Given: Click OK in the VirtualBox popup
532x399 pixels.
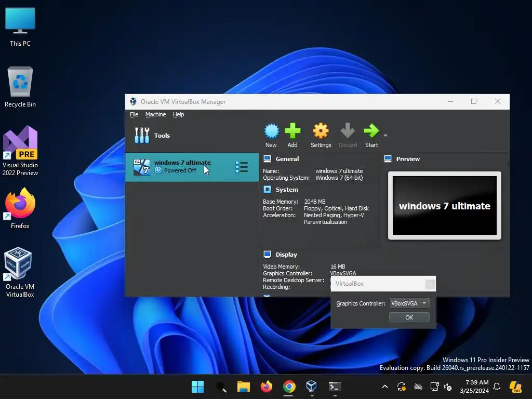Looking at the screenshot, I should (x=409, y=317).
